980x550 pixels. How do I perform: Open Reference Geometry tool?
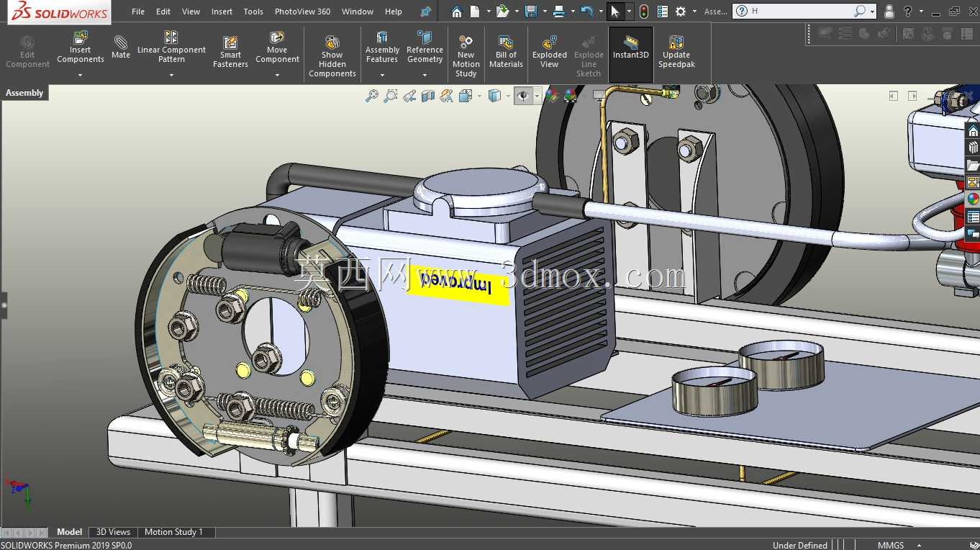click(x=425, y=48)
